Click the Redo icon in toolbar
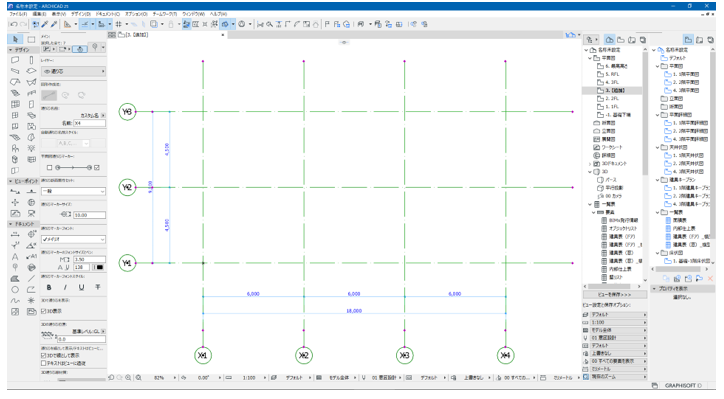The image size is (724, 399). click(x=24, y=24)
